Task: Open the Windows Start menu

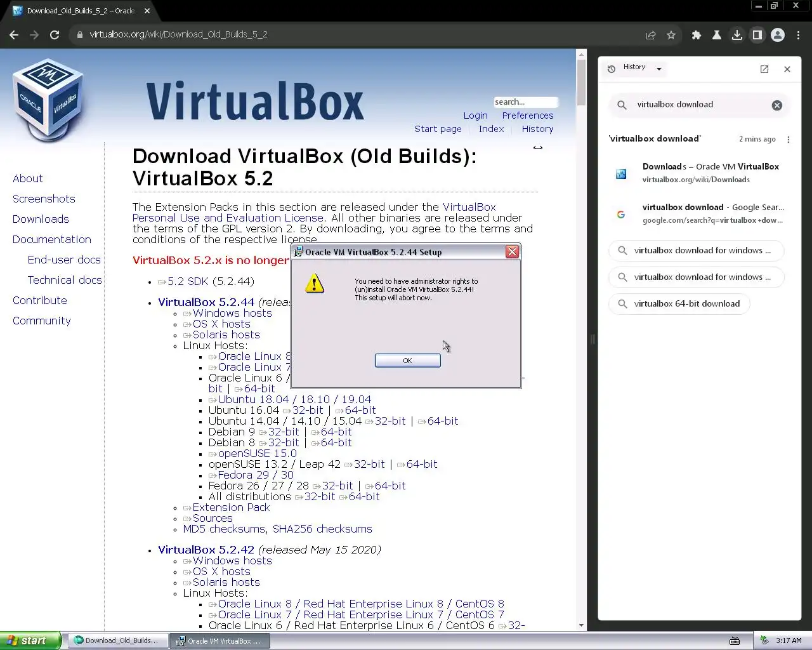Action: pos(30,640)
